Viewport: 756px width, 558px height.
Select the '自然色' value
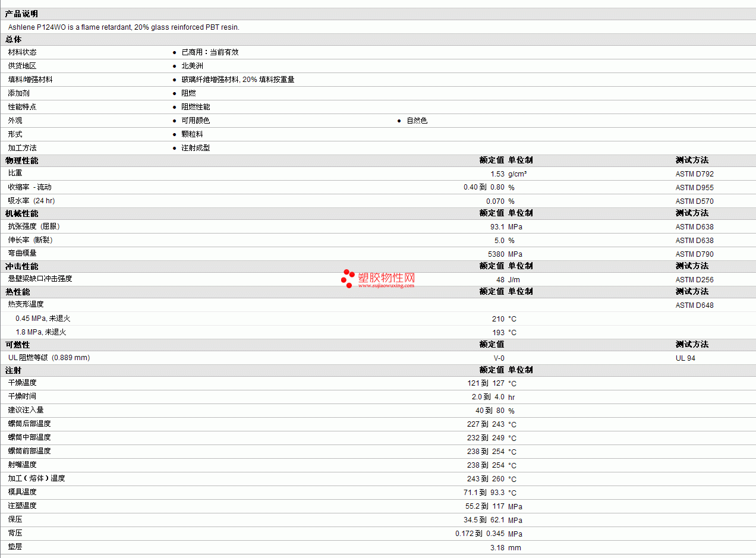tap(417, 121)
